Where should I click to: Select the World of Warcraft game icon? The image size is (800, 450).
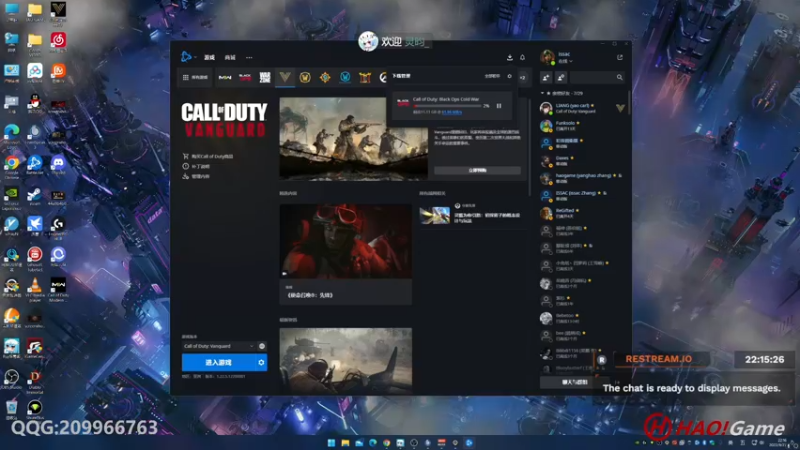coord(305,78)
